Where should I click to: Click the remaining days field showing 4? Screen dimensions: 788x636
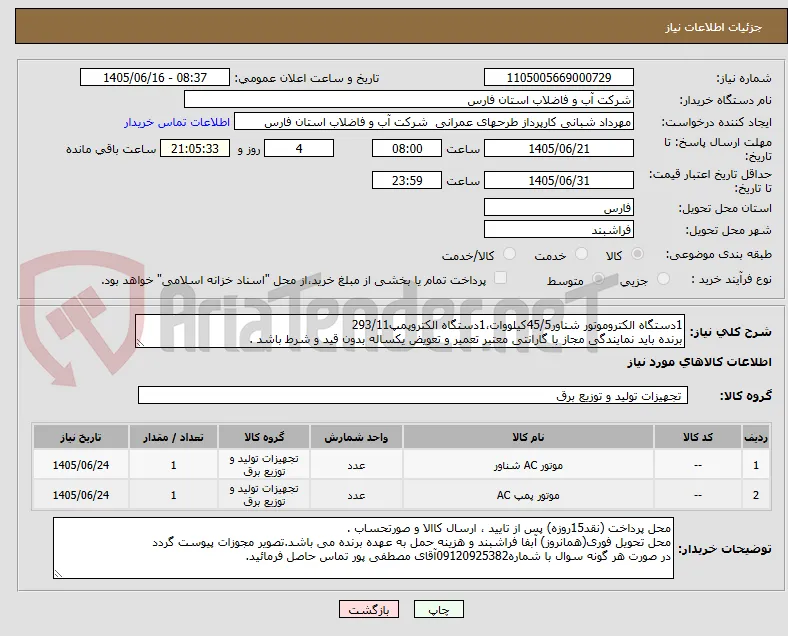click(x=299, y=149)
